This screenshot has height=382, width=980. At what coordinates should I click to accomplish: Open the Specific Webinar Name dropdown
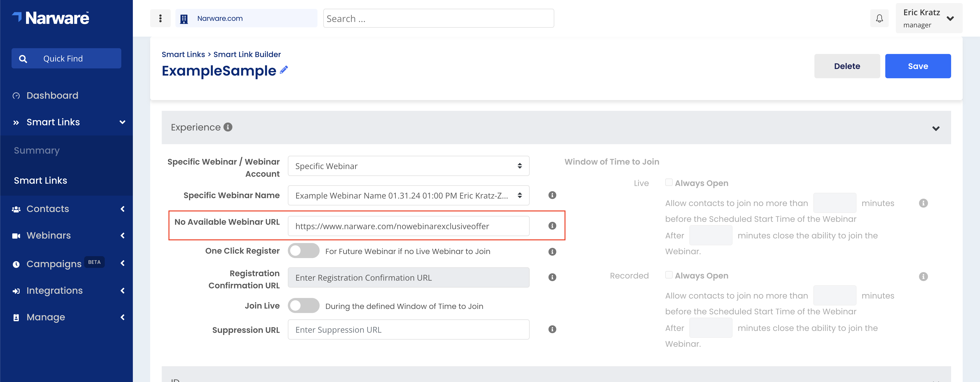(408, 195)
